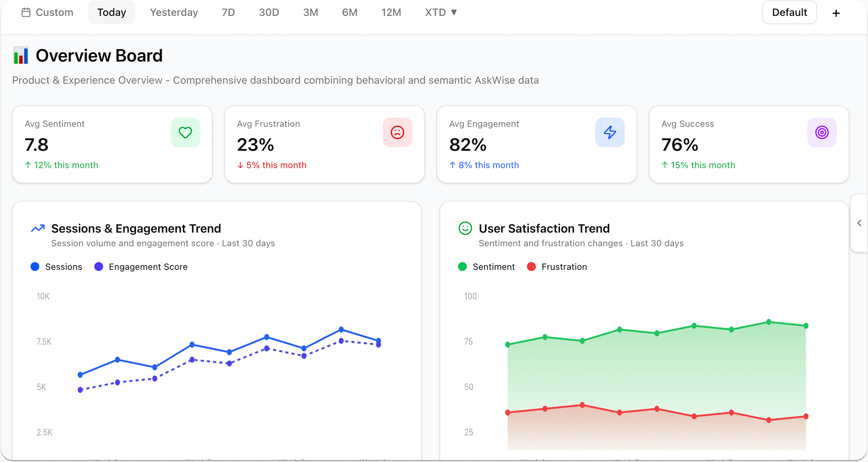Open the Custom date range picker
Viewport: 868px width, 462px height.
47,13
